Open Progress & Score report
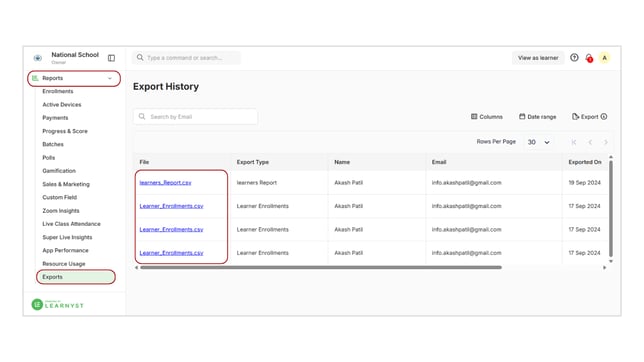 pos(65,131)
